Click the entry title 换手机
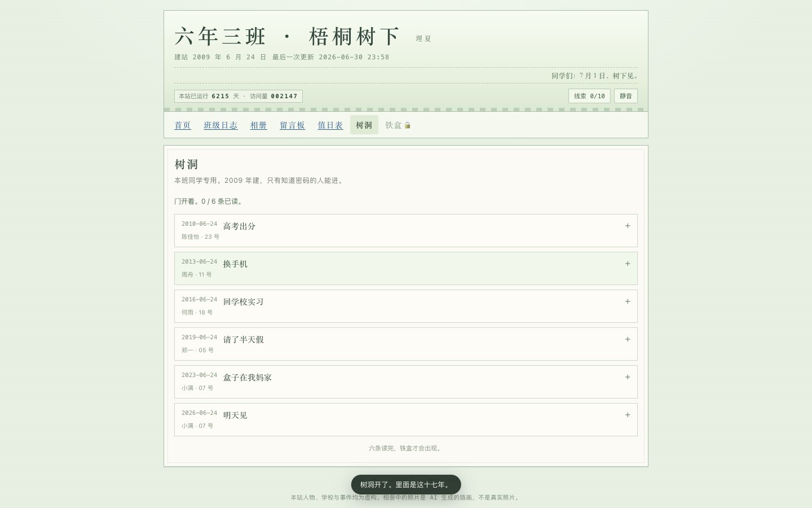Viewport: 812px width, 508px height. click(x=235, y=264)
